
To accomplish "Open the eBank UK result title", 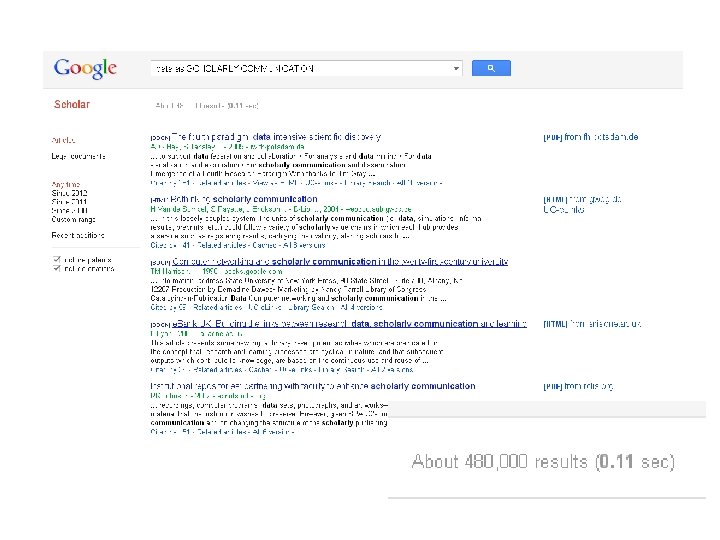I will [349, 324].
